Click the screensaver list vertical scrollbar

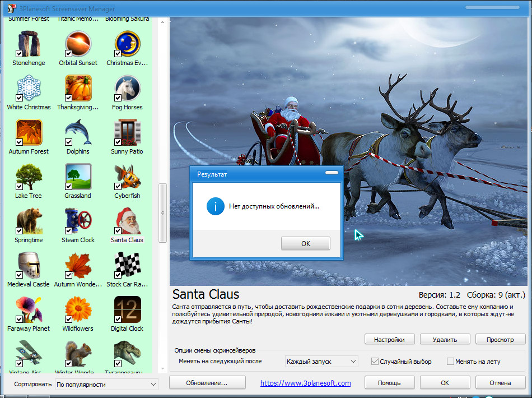[x=163, y=213]
